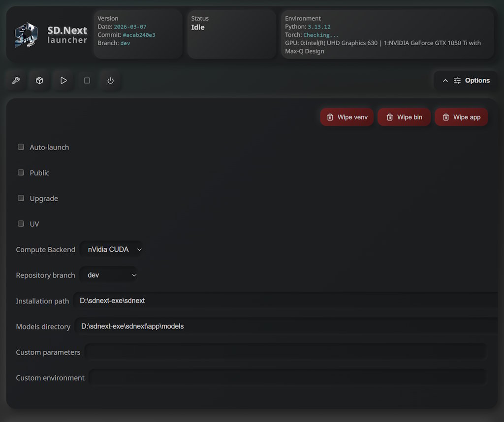Screen dimensions: 504x422
Task: Click the UV label text
Action: 34,224
